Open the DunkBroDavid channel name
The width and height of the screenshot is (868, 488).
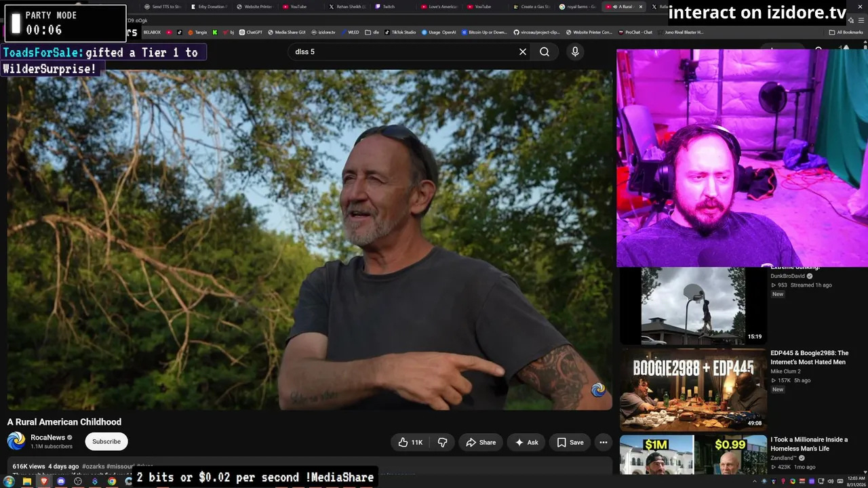click(787, 276)
